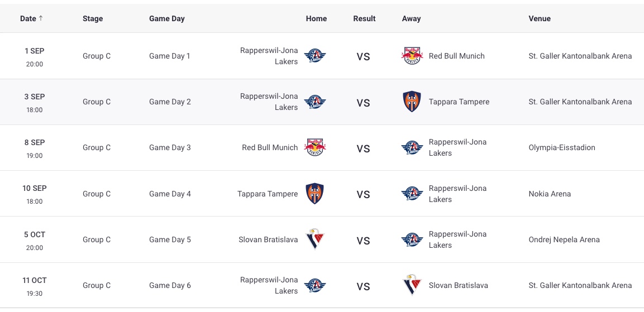Click the Game Day column header
The width and height of the screenshot is (644, 312).
(x=167, y=18)
